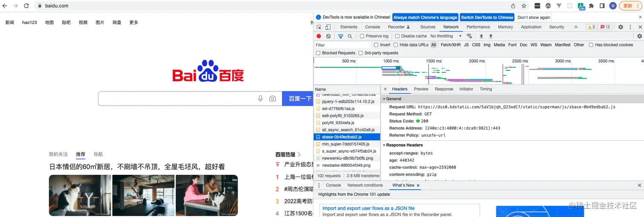Check 3rd-party requests checkbox
644x217 pixels.
coord(361,53)
